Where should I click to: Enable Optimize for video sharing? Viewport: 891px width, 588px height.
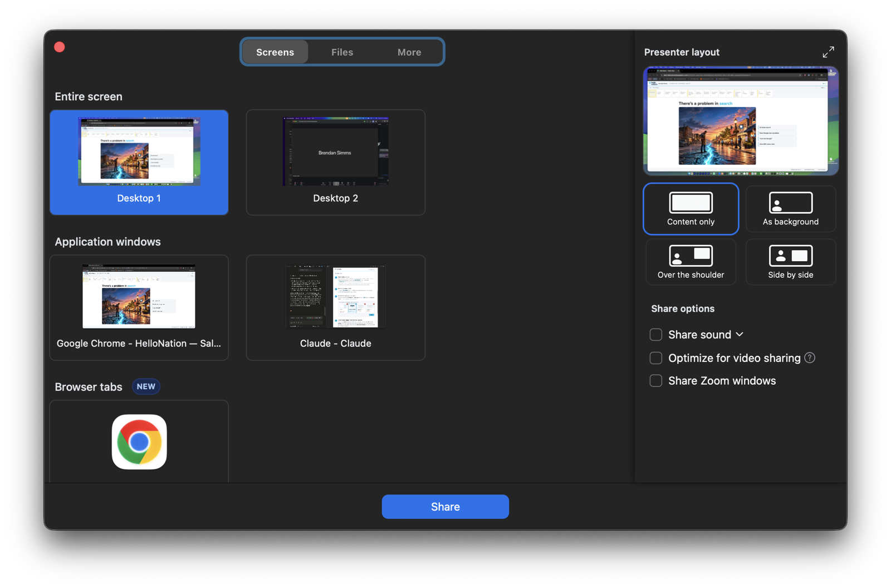coord(656,358)
